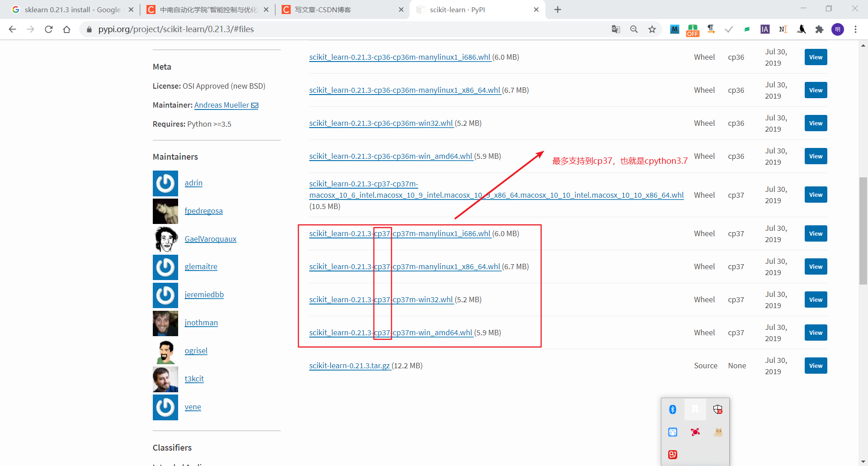Image resolution: width=868 pixels, height=466 pixels.
Task: View hashes for the cp37 win32 wheel
Action: (816, 300)
